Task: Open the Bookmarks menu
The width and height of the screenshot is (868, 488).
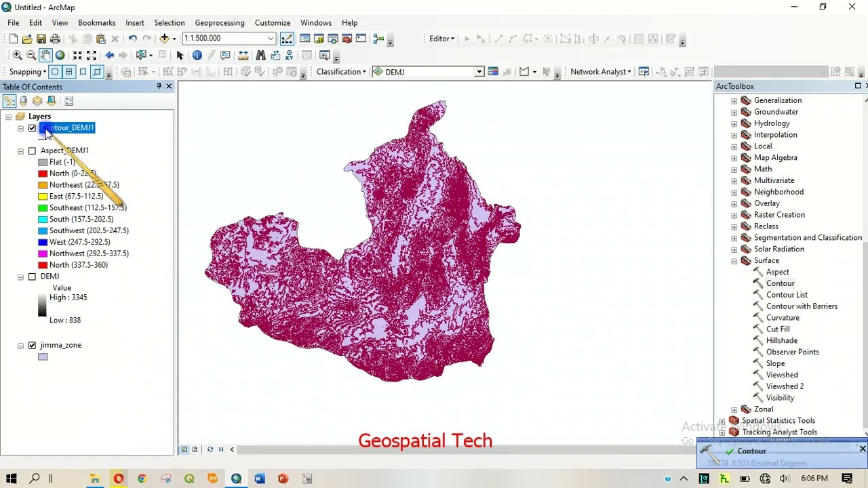Action: coord(97,23)
